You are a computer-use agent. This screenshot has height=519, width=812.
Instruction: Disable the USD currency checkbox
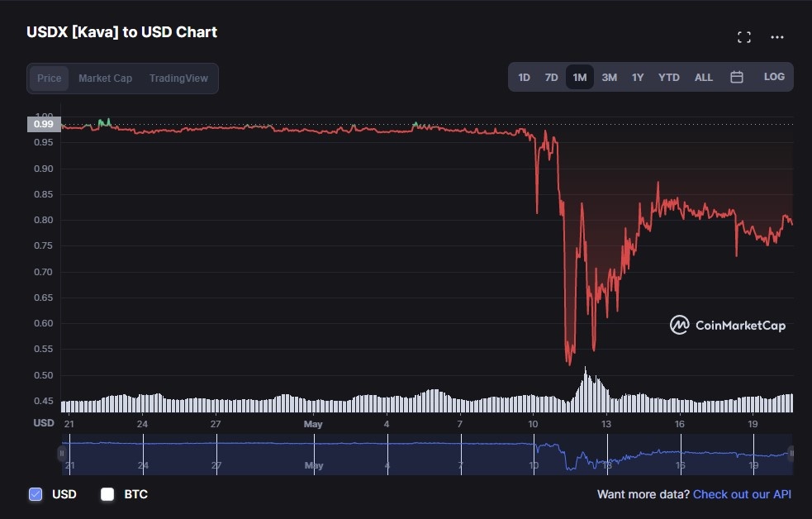[x=35, y=493]
